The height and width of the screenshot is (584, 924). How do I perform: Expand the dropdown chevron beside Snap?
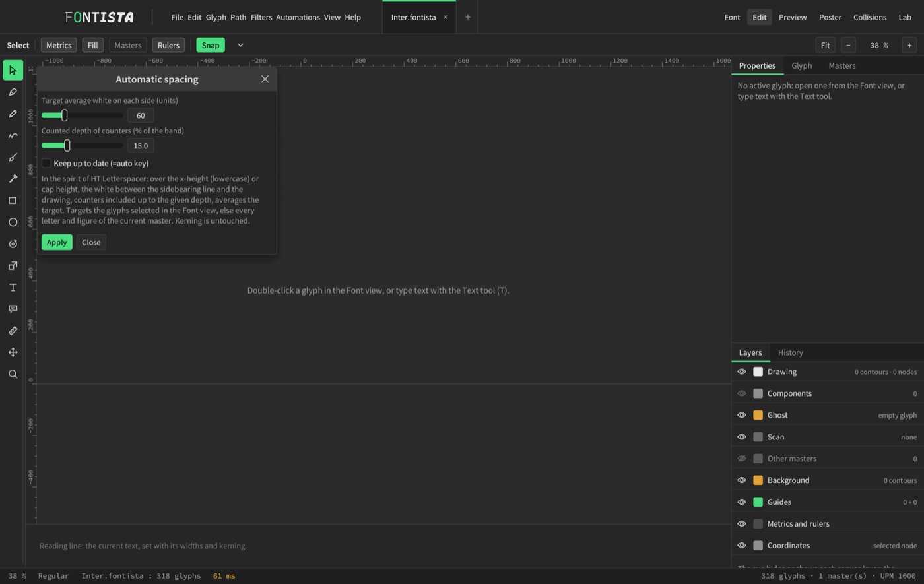[240, 45]
